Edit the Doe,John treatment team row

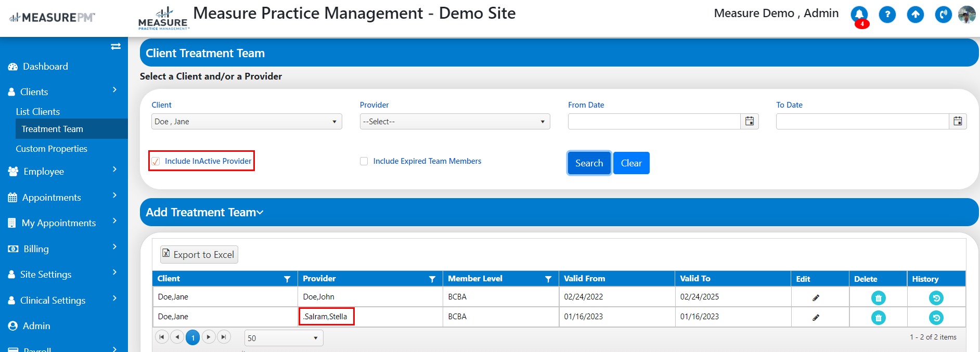tap(816, 298)
